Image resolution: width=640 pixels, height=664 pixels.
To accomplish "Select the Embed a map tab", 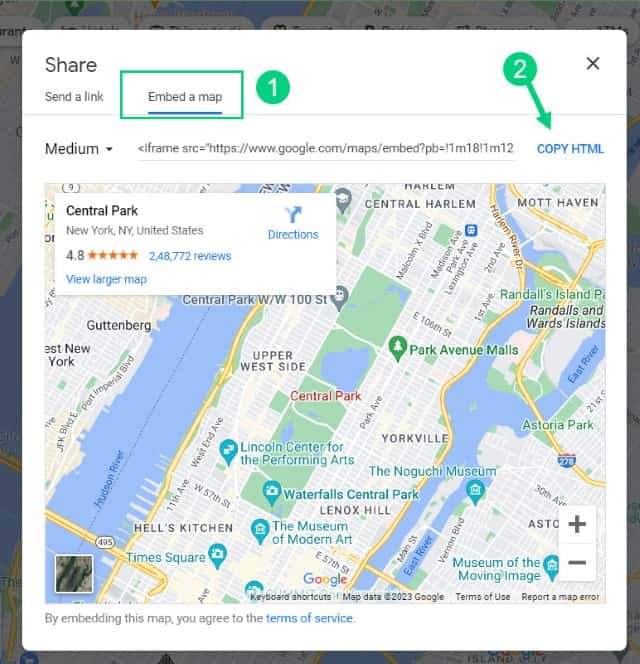I will [x=185, y=97].
